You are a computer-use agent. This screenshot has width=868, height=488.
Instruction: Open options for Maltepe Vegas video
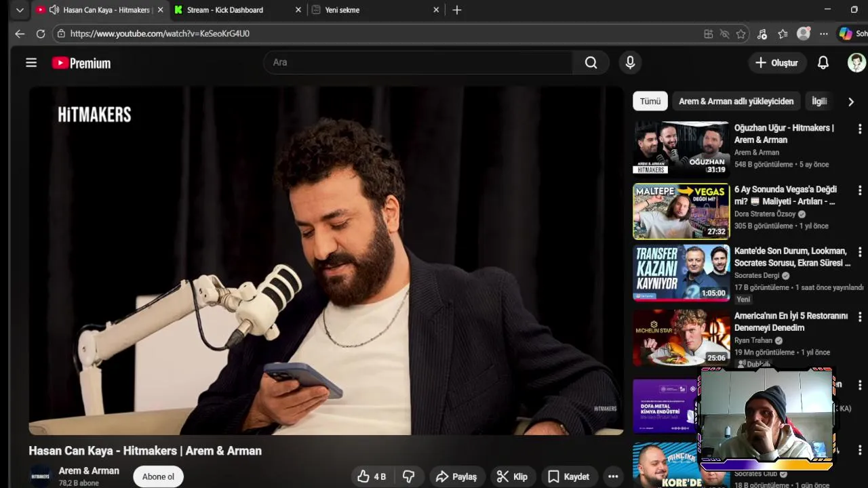[x=860, y=190]
